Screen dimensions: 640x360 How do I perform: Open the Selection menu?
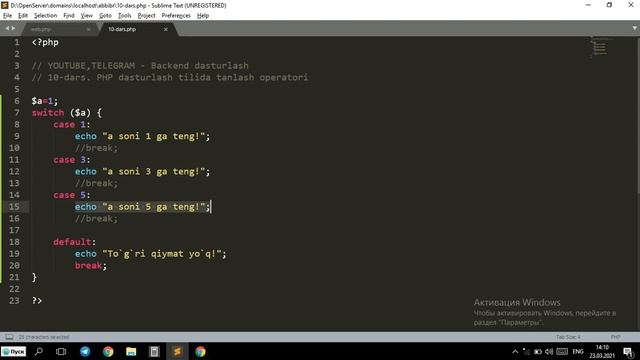45,16
